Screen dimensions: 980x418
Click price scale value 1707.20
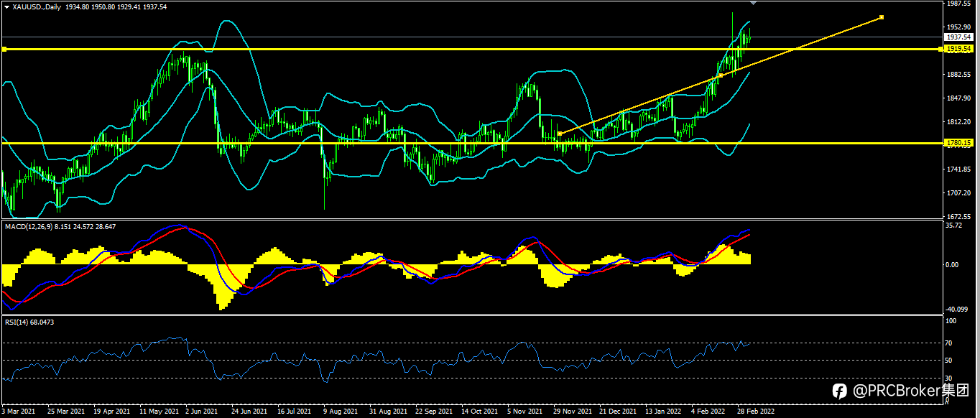coord(959,193)
